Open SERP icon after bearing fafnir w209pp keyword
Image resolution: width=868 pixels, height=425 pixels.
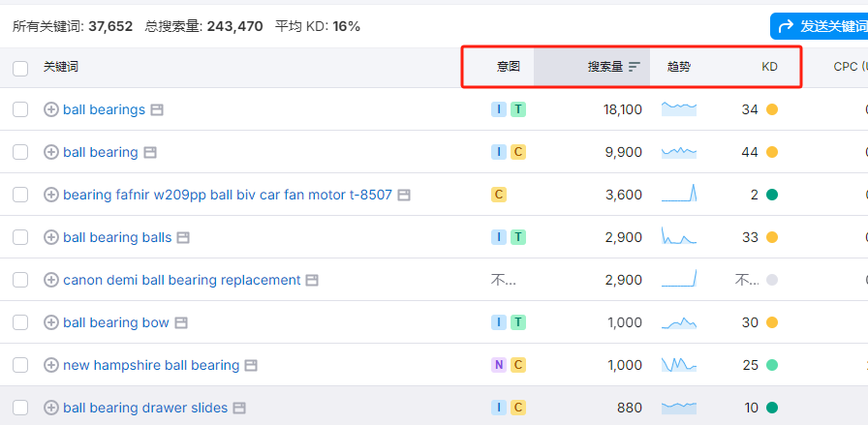[x=404, y=195]
